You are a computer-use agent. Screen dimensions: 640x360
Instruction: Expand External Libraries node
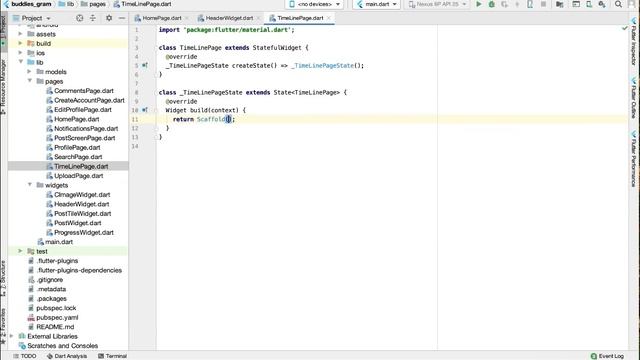tap(12, 336)
